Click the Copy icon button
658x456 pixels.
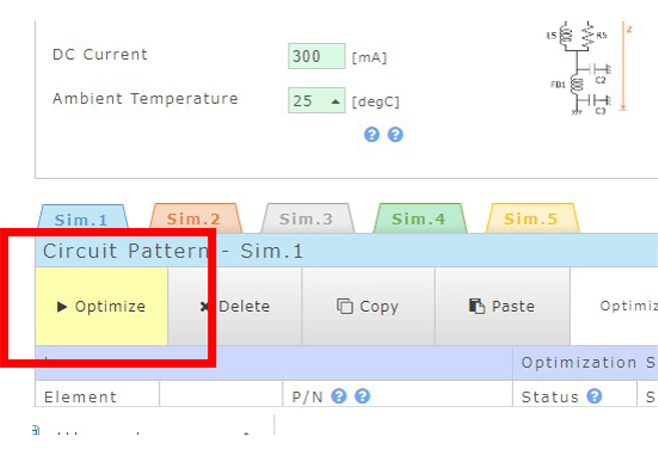[367, 307]
